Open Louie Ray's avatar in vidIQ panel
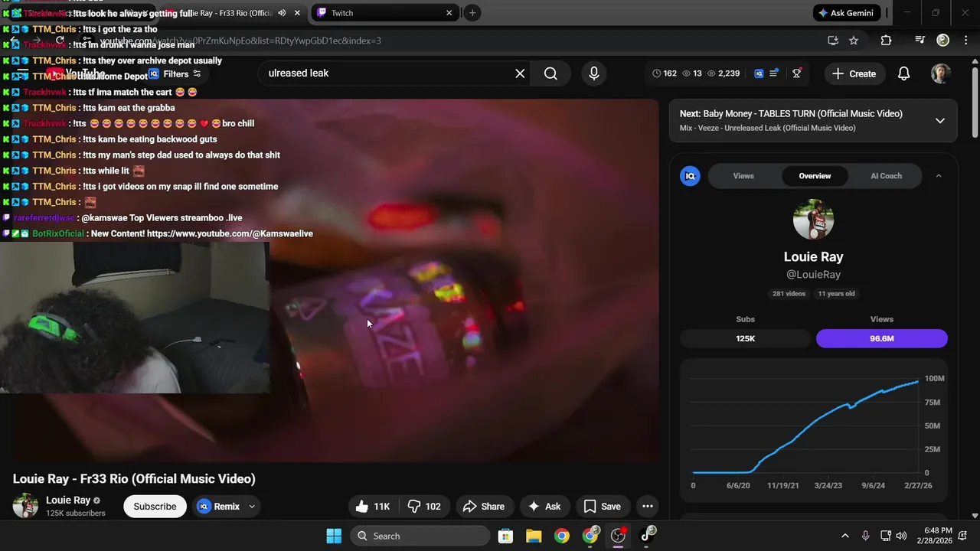Screen dimensions: 980x551 [813, 220]
